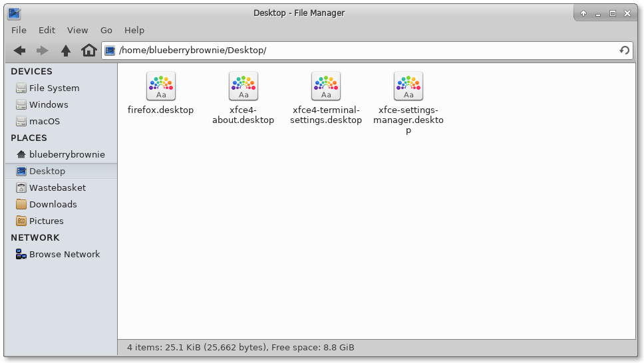This screenshot has height=363, width=644.
Task: Click the location path input field
Action: (367, 51)
